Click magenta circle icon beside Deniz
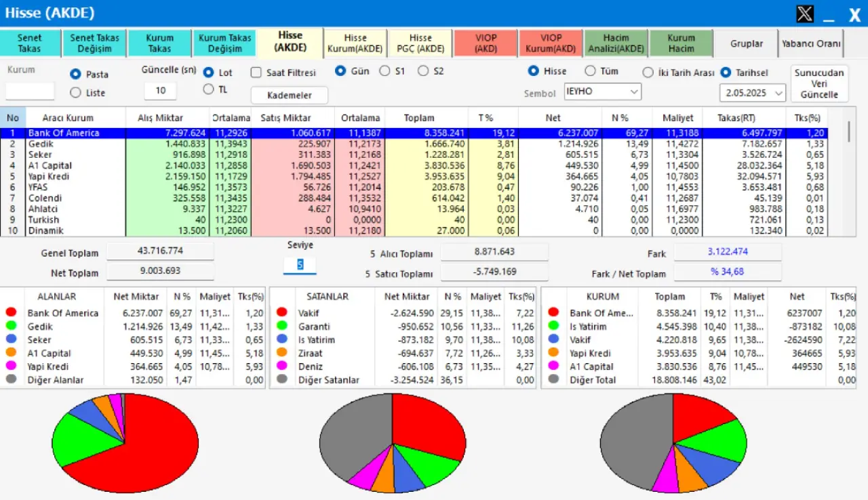Image resolution: width=868 pixels, height=500 pixels. tap(281, 367)
